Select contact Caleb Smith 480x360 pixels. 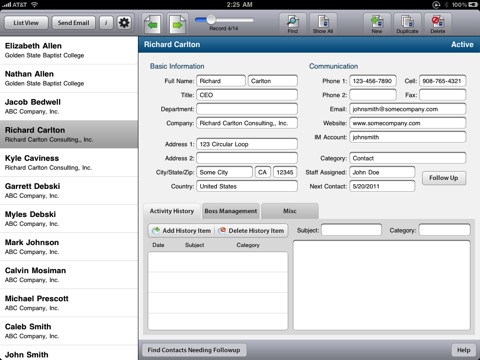pyautogui.click(x=69, y=331)
